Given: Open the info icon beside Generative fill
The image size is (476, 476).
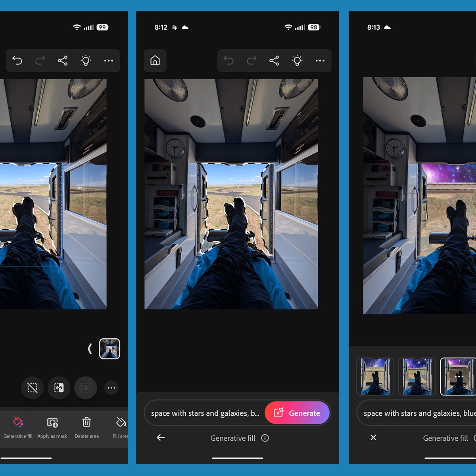Looking at the screenshot, I should [265, 438].
